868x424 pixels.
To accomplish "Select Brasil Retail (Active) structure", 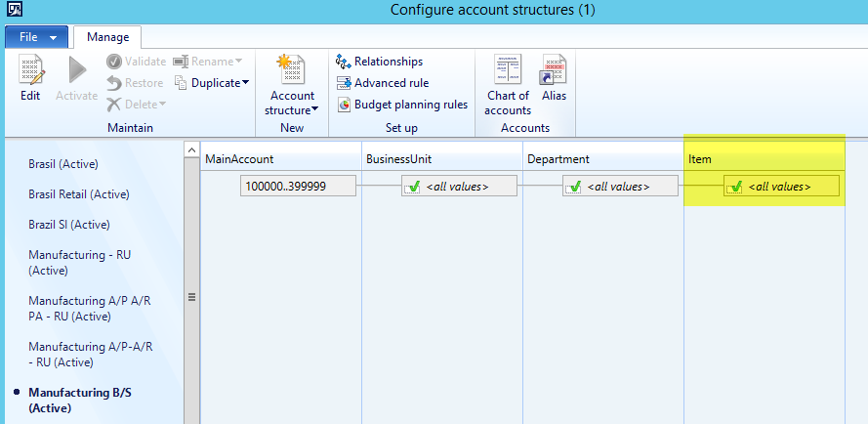I will pos(79,194).
